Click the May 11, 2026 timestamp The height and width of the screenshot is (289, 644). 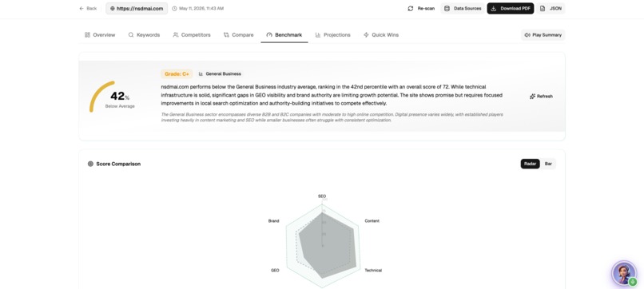201,8
